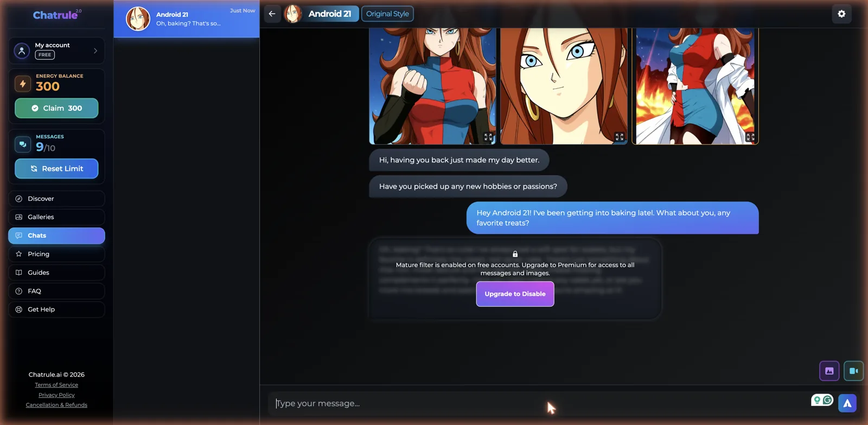This screenshot has width=868, height=425.
Task: Click Upgrade to Disable button
Action: pos(515,294)
